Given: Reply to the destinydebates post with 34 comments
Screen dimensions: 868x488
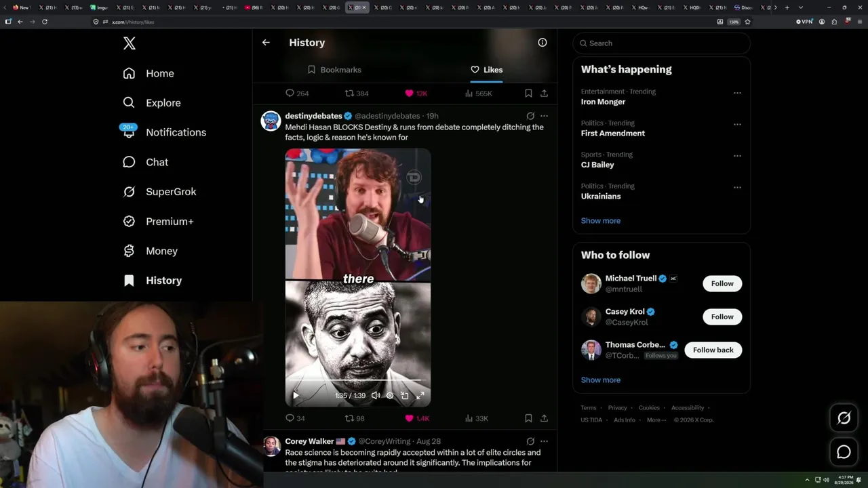Looking at the screenshot, I should [x=295, y=418].
